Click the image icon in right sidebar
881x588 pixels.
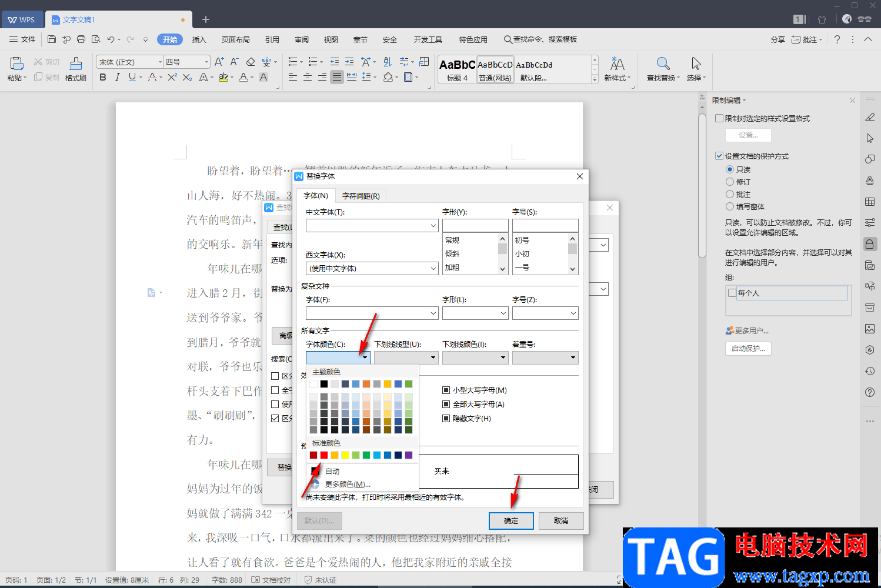click(870, 329)
